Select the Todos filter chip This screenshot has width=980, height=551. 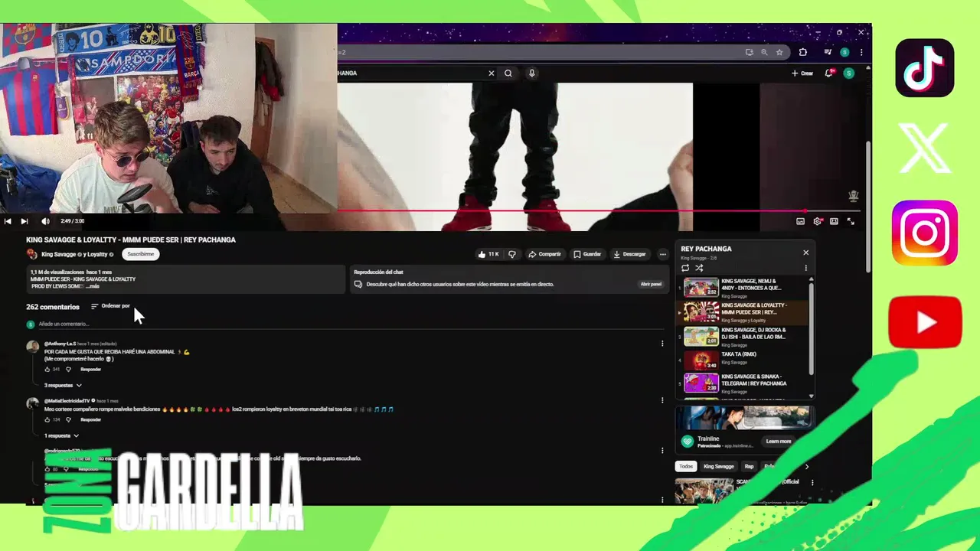point(686,466)
